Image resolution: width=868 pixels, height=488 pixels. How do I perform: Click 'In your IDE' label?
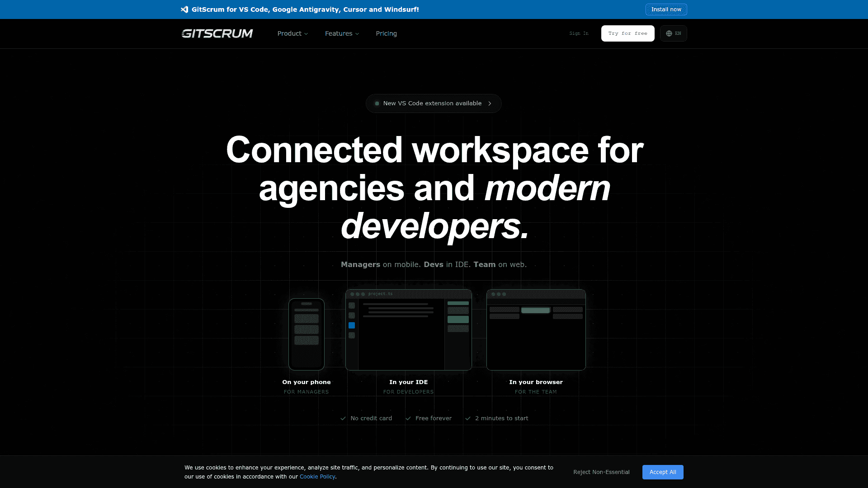tap(409, 382)
